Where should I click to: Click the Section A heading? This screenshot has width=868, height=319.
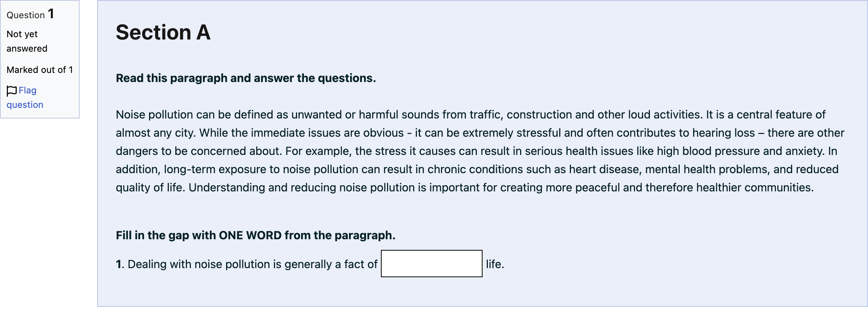click(163, 32)
